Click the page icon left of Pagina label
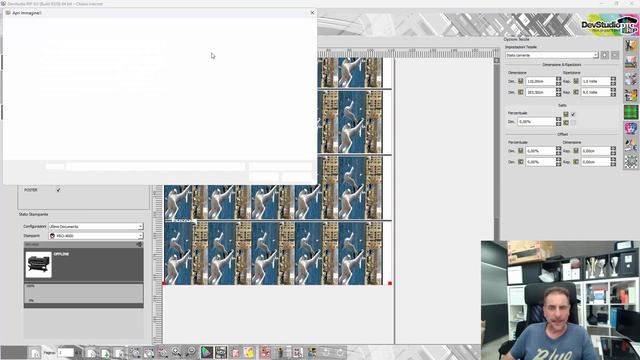640x360 pixels. click(35, 353)
